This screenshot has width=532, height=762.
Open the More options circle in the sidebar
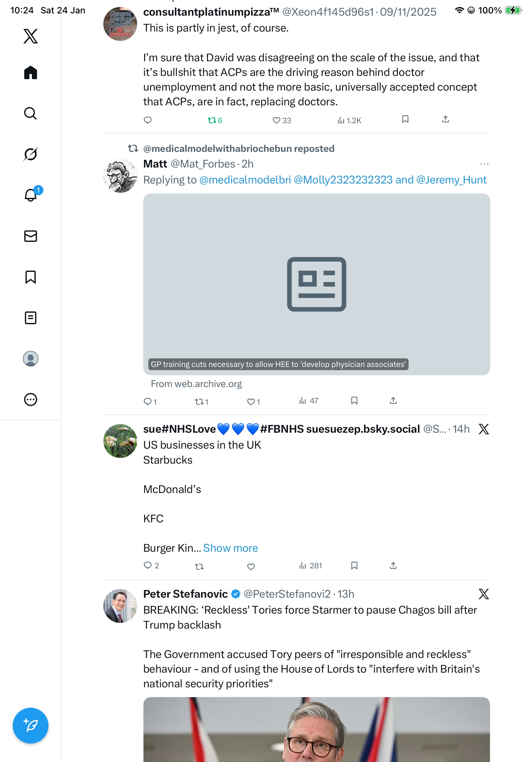[31, 400]
